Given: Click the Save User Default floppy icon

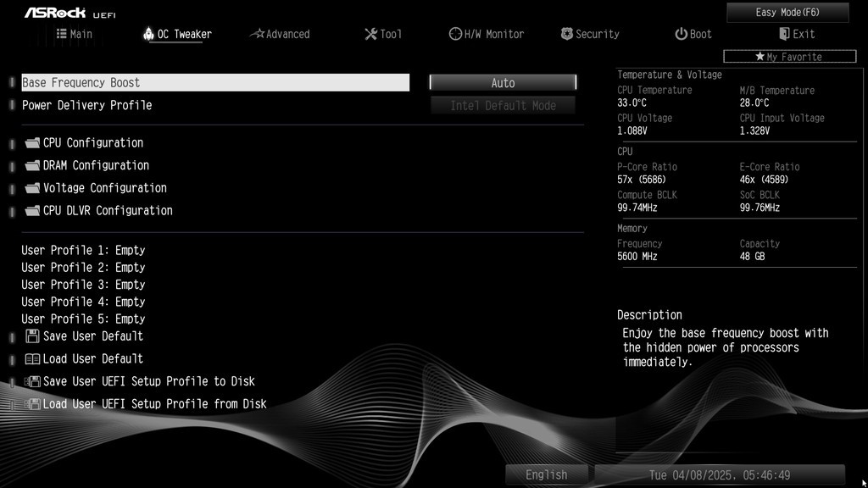Looking at the screenshot, I should (32, 336).
